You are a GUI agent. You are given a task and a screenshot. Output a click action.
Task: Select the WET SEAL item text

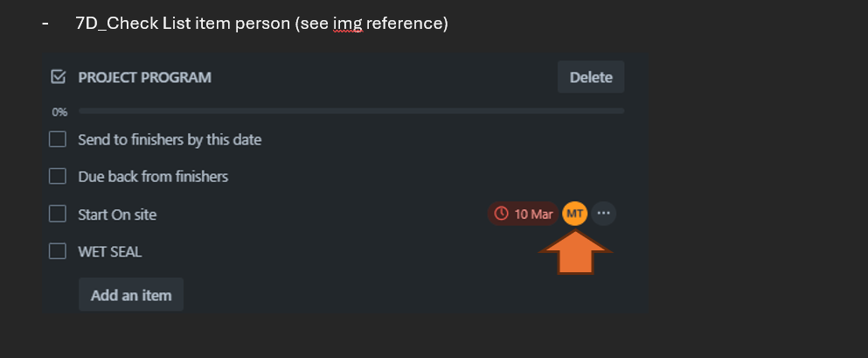(110, 251)
